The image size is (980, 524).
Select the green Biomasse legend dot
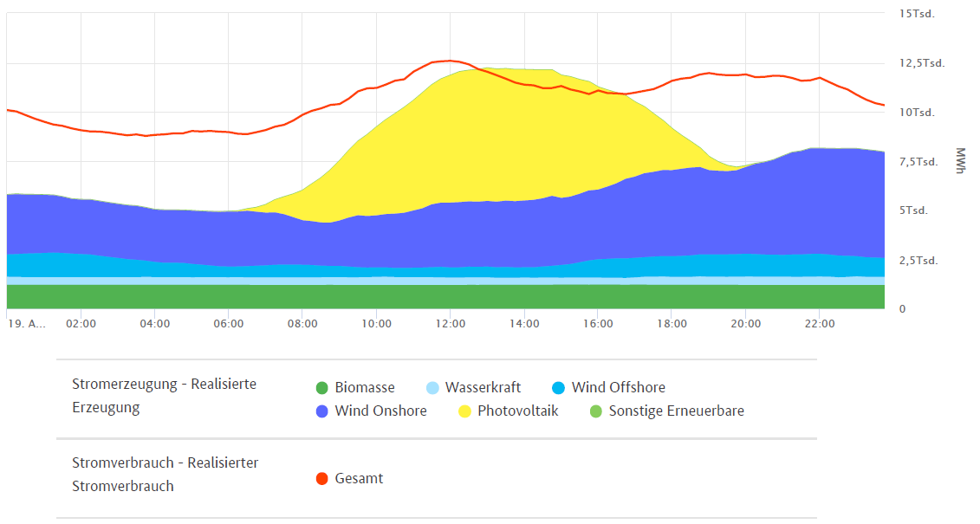[323, 387]
